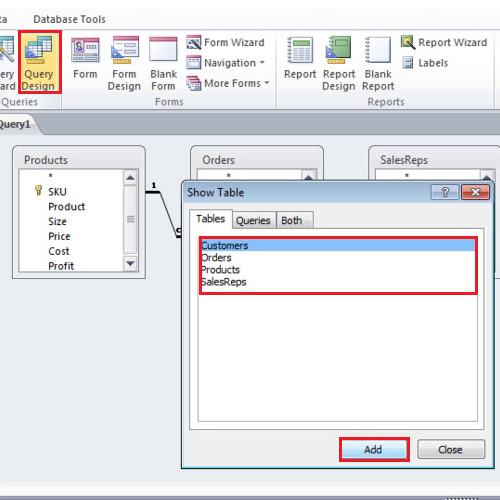
Task: Click the Show Table help question-mark button
Action: (445, 192)
